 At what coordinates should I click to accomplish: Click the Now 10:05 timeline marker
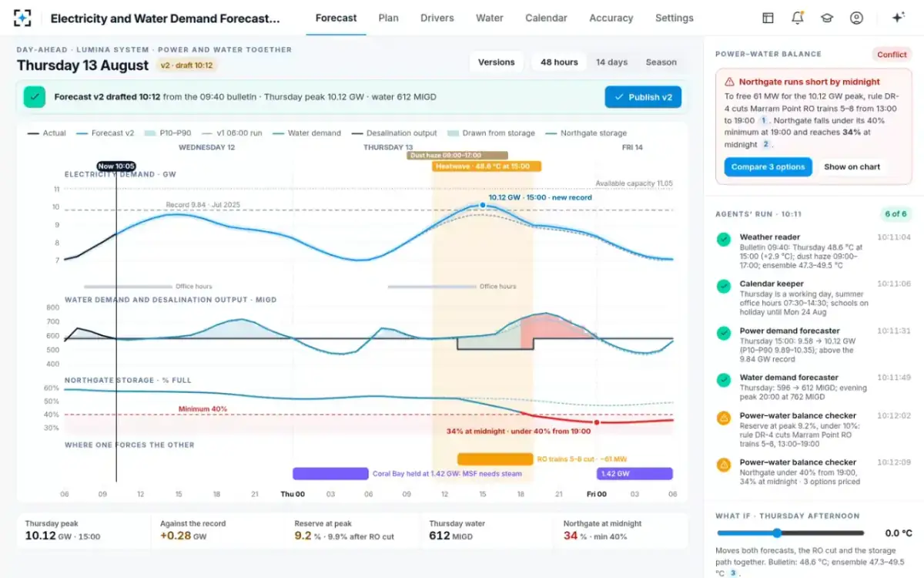click(117, 166)
